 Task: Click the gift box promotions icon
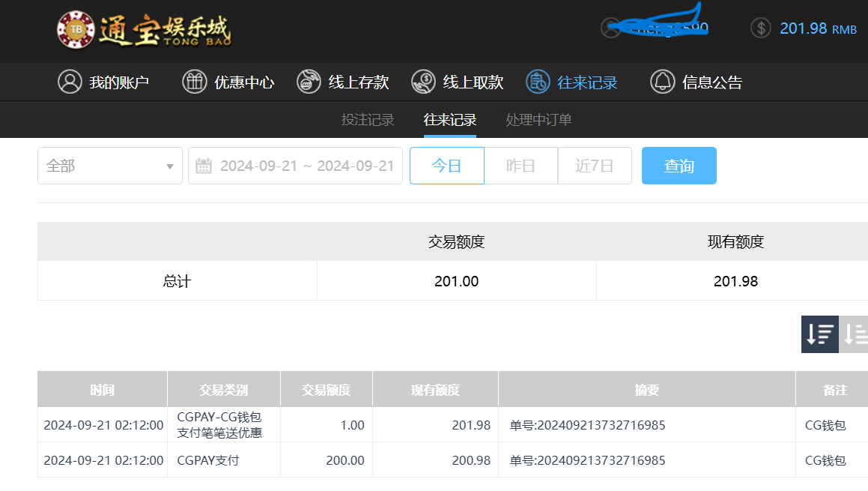pyautogui.click(x=194, y=82)
